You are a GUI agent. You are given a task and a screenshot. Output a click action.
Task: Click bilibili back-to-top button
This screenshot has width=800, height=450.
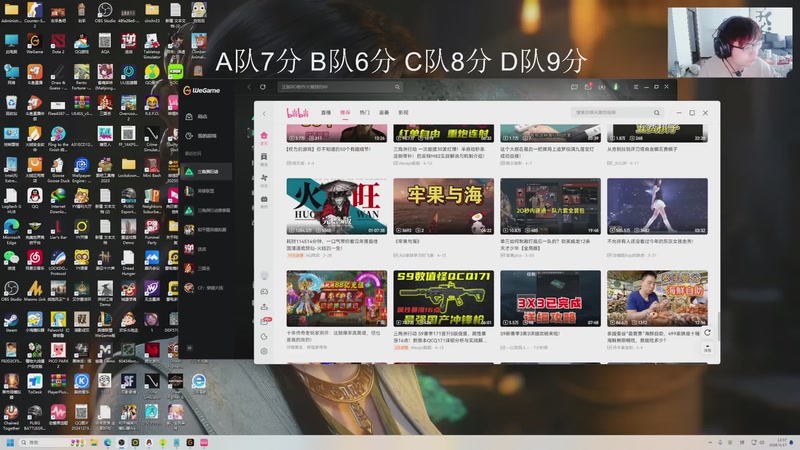point(708,348)
